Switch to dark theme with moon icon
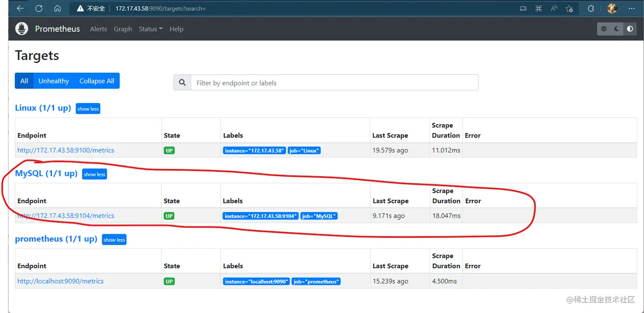 617,29
